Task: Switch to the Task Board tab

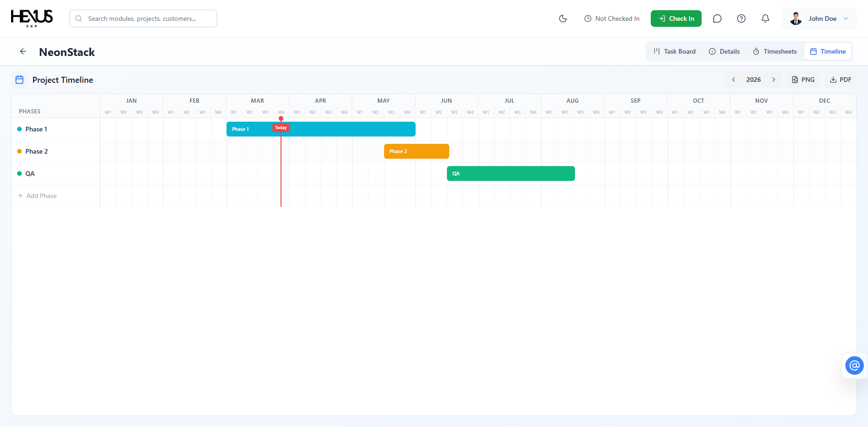Action: click(675, 51)
